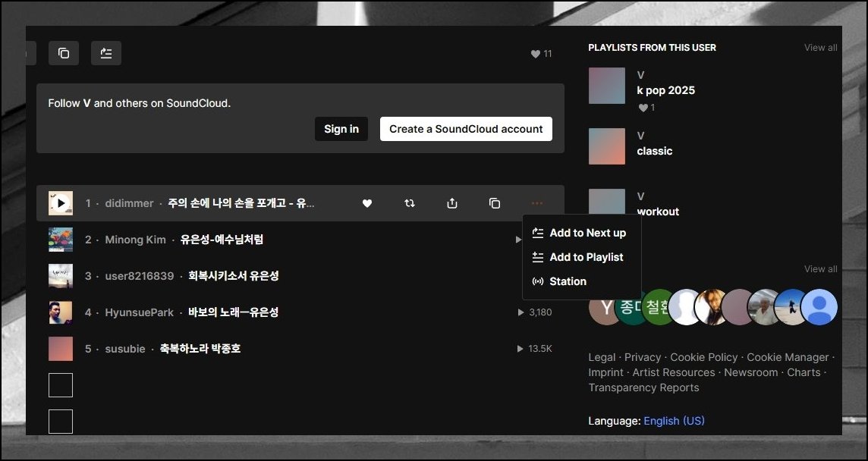Click the classic playlist cover
Screen dimensions: 868x461
click(x=607, y=146)
